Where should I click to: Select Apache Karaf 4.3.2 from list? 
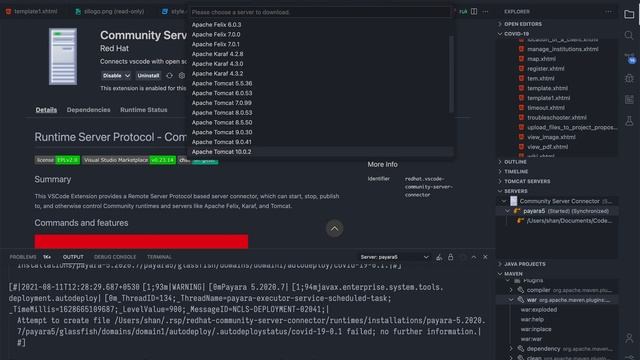click(x=321, y=74)
